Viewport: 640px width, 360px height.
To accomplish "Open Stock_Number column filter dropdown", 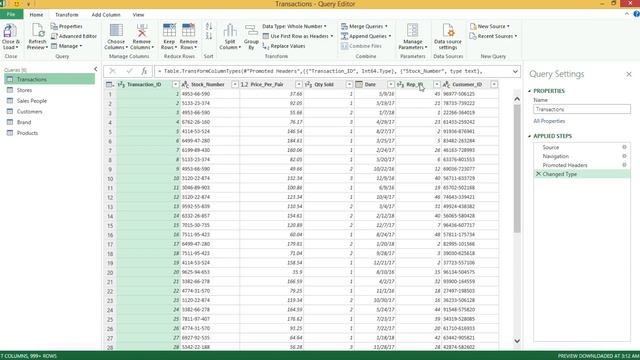I will point(235,84).
